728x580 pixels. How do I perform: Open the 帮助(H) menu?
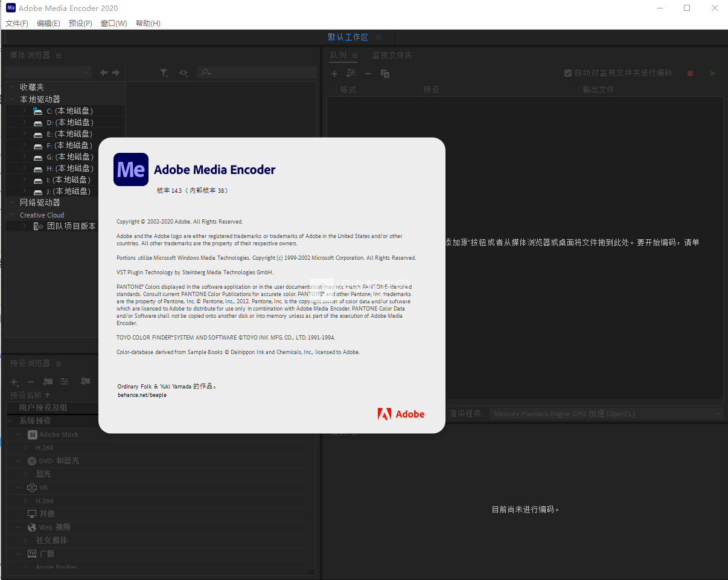(148, 24)
